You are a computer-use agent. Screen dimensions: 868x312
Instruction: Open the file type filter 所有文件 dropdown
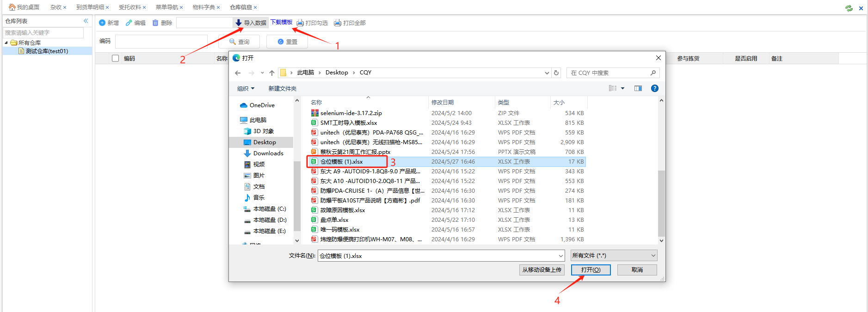(x=614, y=256)
